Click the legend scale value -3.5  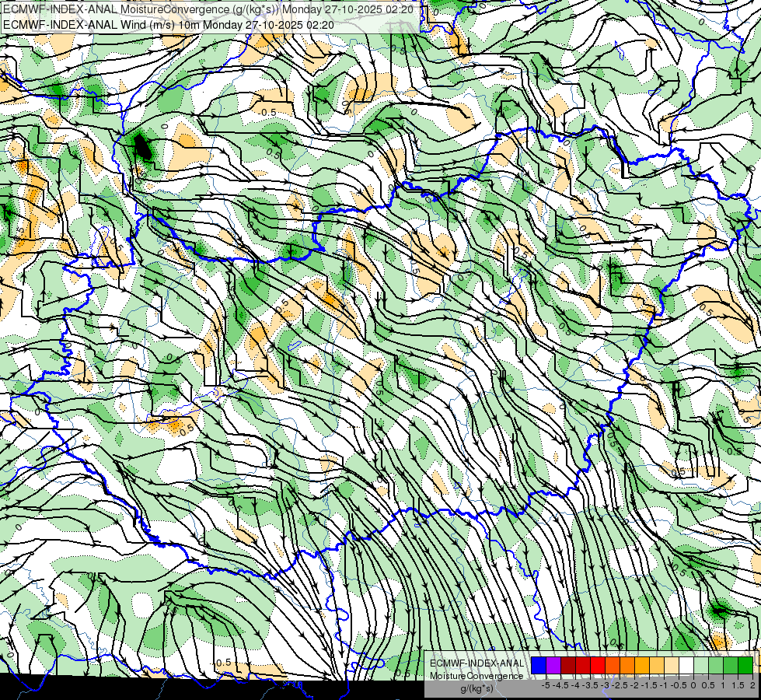[590, 685]
